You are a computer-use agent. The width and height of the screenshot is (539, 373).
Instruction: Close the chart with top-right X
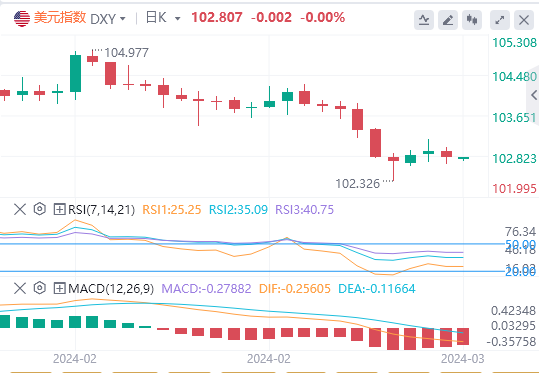click(524, 20)
